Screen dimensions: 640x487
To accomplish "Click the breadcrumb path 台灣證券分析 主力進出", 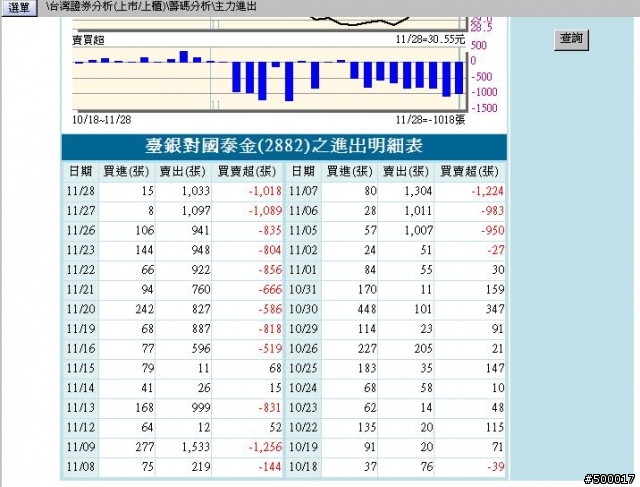I will (151, 7).
